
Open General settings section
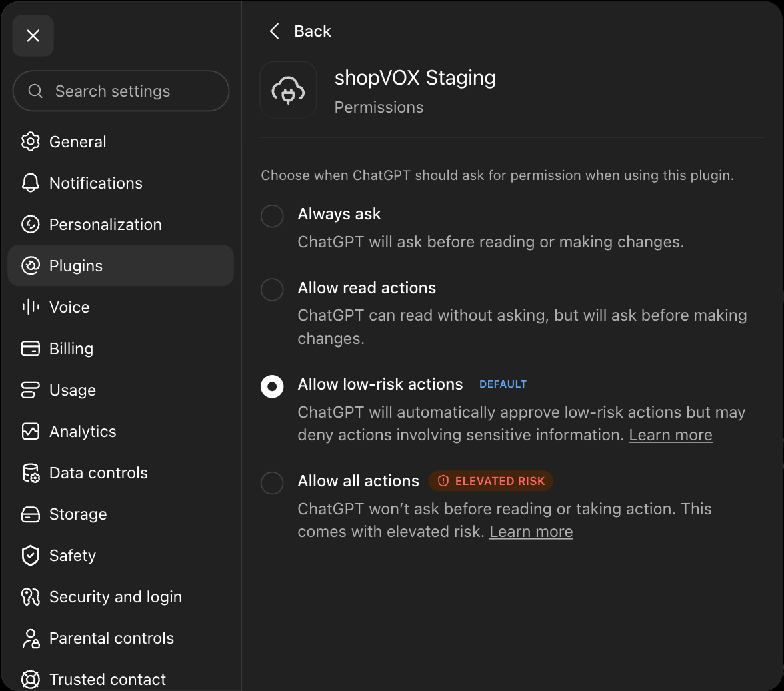[x=121, y=141]
